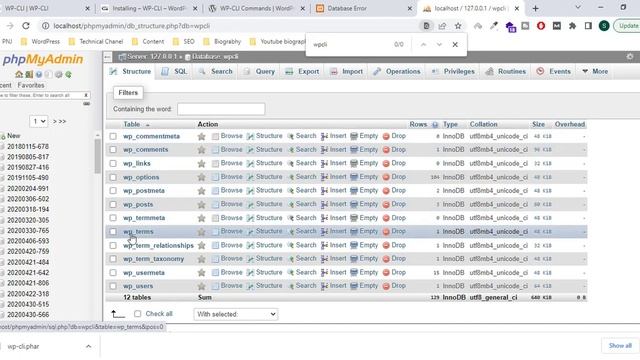
Task: Open the browser extensions puzzle icon
Action: [572, 26]
